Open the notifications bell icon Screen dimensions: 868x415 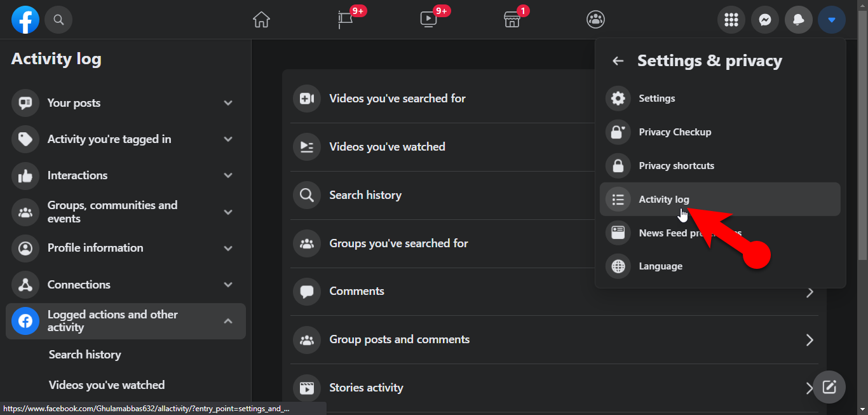click(x=798, y=20)
